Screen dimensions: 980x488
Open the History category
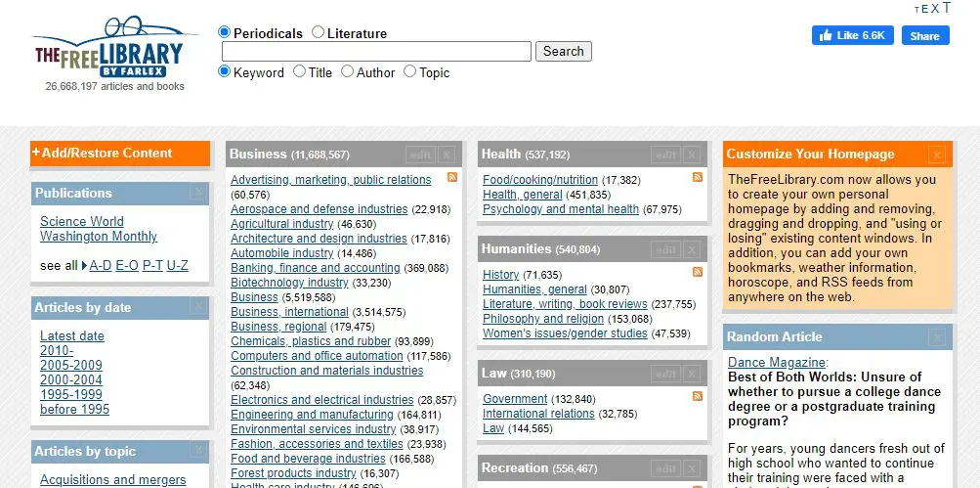pyautogui.click(x=500, y=275)
